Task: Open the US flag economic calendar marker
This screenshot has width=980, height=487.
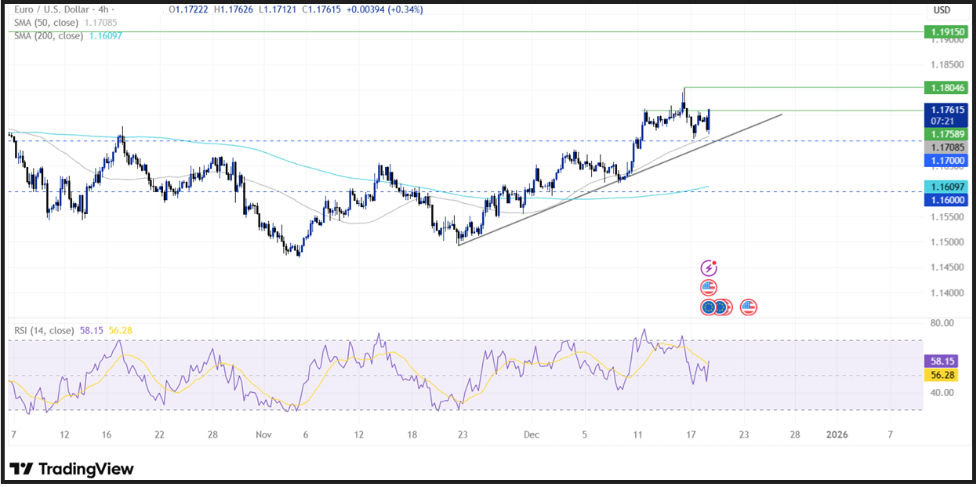Action: [x=709, y=288]
